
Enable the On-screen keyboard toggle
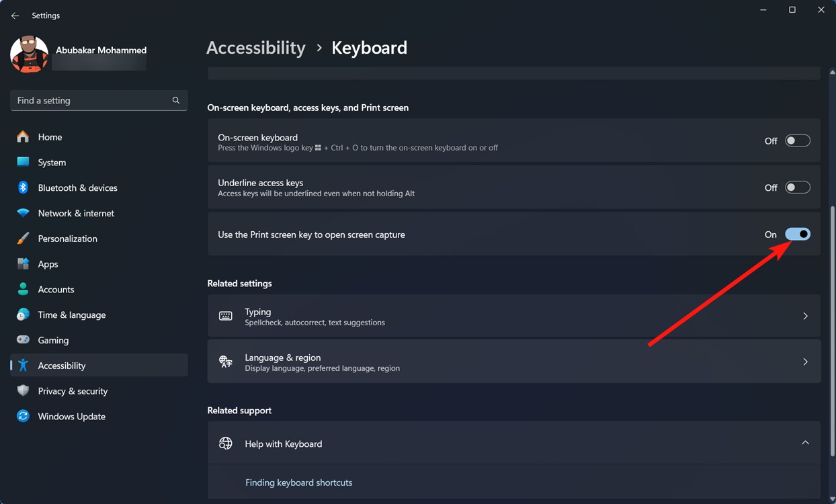(797, 140)
